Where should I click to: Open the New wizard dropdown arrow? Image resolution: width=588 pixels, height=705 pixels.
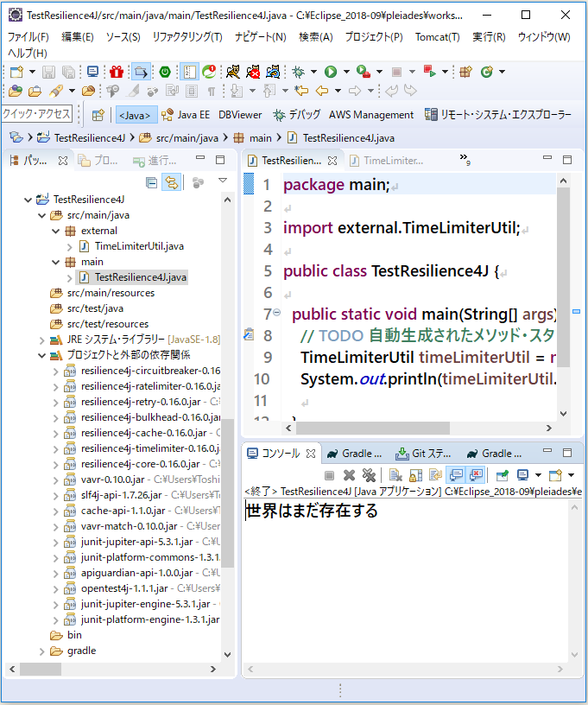point(32,72)
